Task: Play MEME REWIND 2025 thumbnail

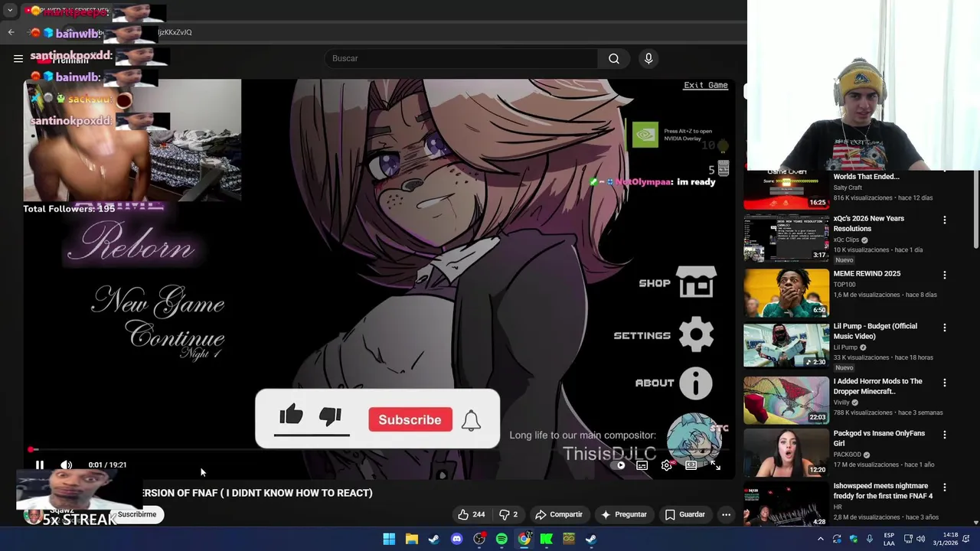Action: (786, 292)
